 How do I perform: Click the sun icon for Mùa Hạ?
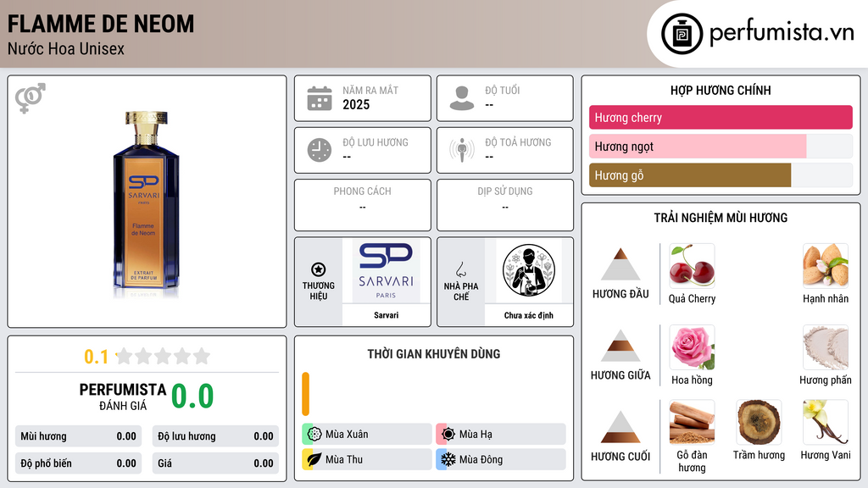click(448, 434)
